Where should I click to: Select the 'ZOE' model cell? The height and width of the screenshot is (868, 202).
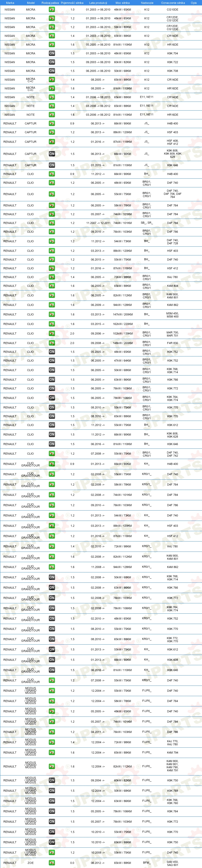30,863
